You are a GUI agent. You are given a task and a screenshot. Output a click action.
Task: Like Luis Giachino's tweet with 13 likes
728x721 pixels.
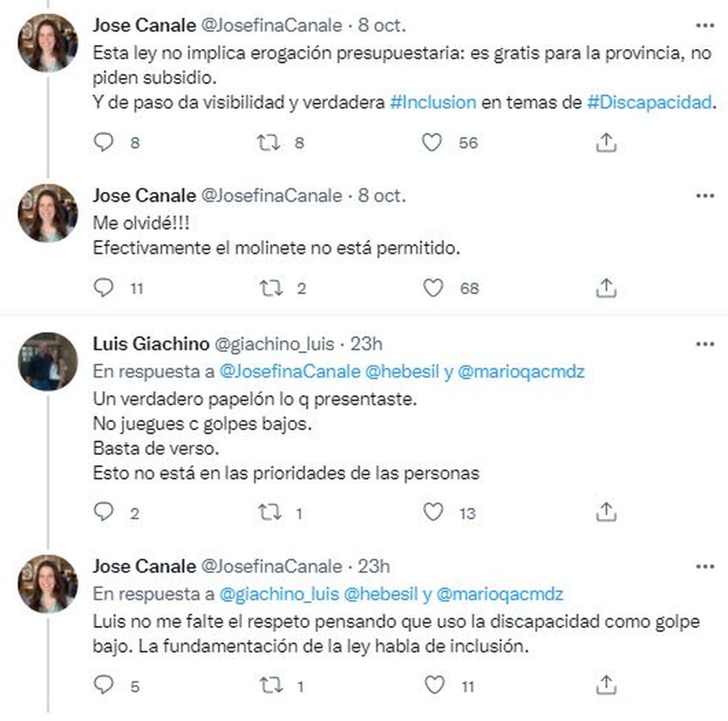(433, 513)
